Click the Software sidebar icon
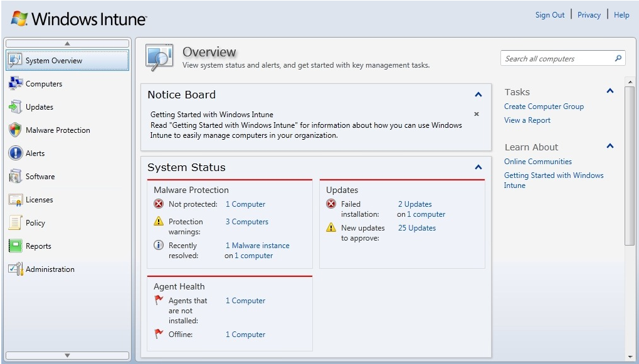639x364 pixels. click(15, 176)
